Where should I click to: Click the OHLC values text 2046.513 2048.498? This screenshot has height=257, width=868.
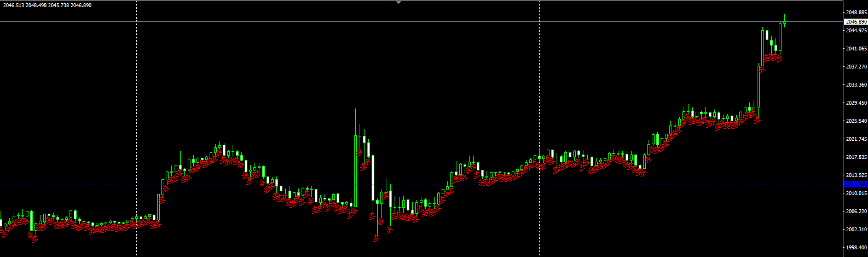(x=24, y=5)
